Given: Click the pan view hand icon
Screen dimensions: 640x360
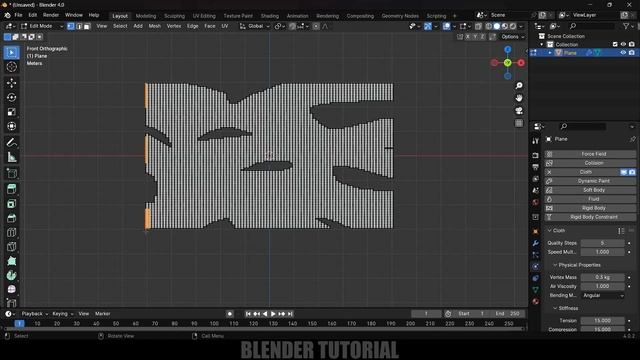Looking at the screenshot, I should [x=519, y=98].
